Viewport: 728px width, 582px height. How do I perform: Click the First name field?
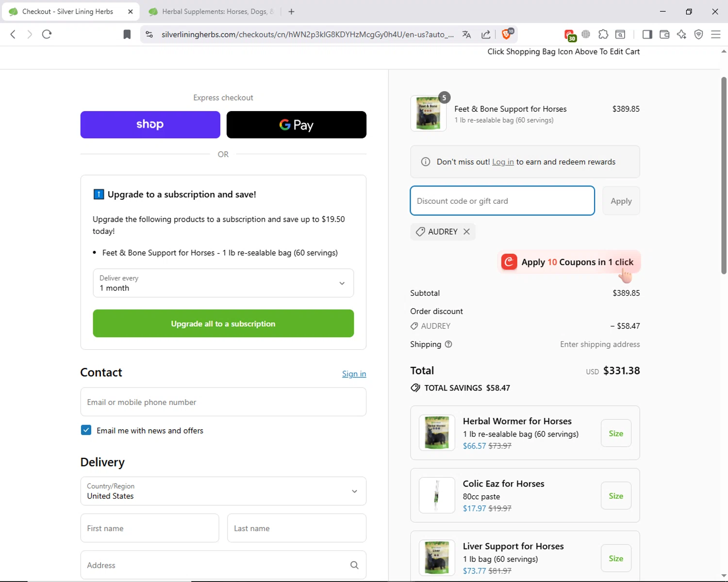(x=149, y=528)
